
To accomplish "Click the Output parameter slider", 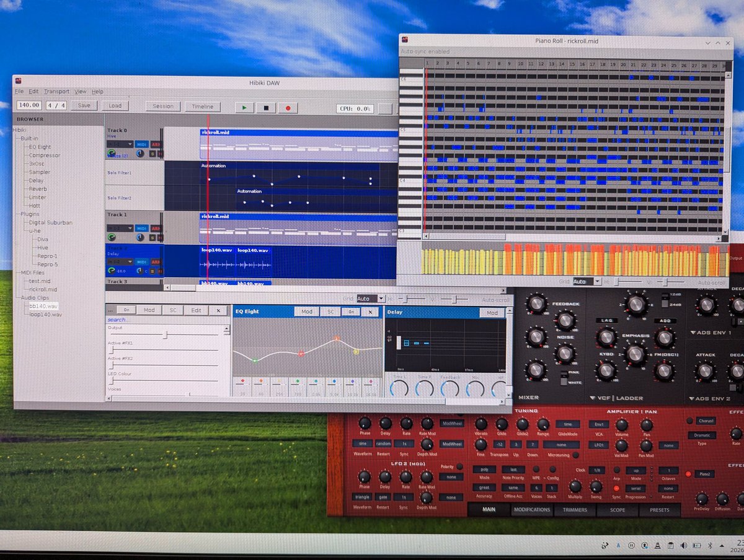I will (164, 335).
